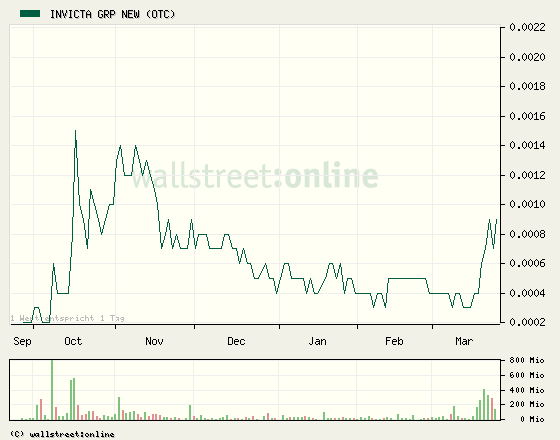Click the Nov month label
The height and width of the screenshot is (440, 560).
[x=154, y=341]
